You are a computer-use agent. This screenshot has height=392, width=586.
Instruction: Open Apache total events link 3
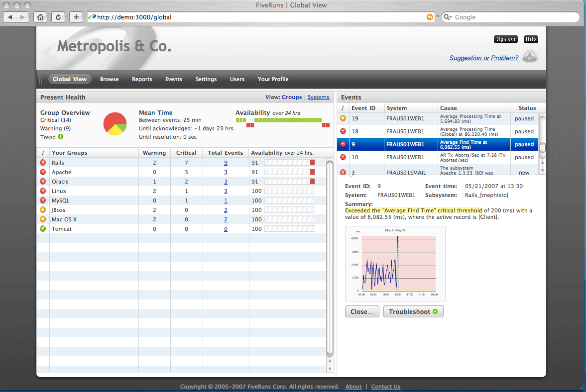click(x=226, y=172)
